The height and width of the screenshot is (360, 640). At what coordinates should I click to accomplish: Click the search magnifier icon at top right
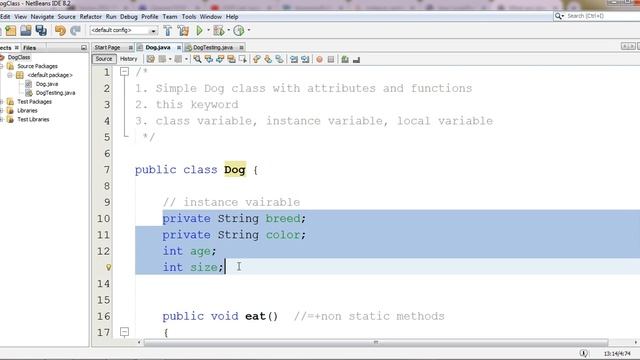click(x=558, y=16)
